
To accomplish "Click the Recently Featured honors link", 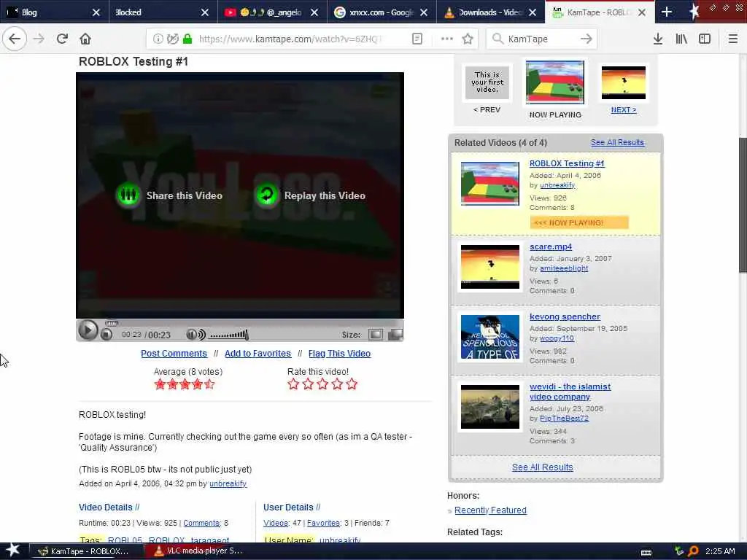I will coord(490,510).
